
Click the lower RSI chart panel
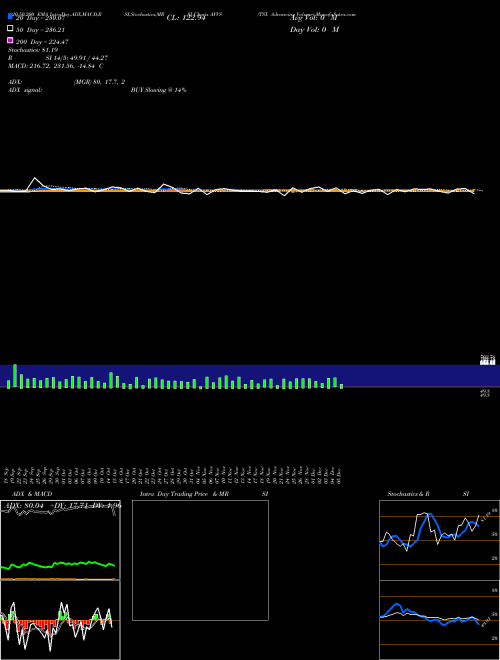(x=439, y=620)
